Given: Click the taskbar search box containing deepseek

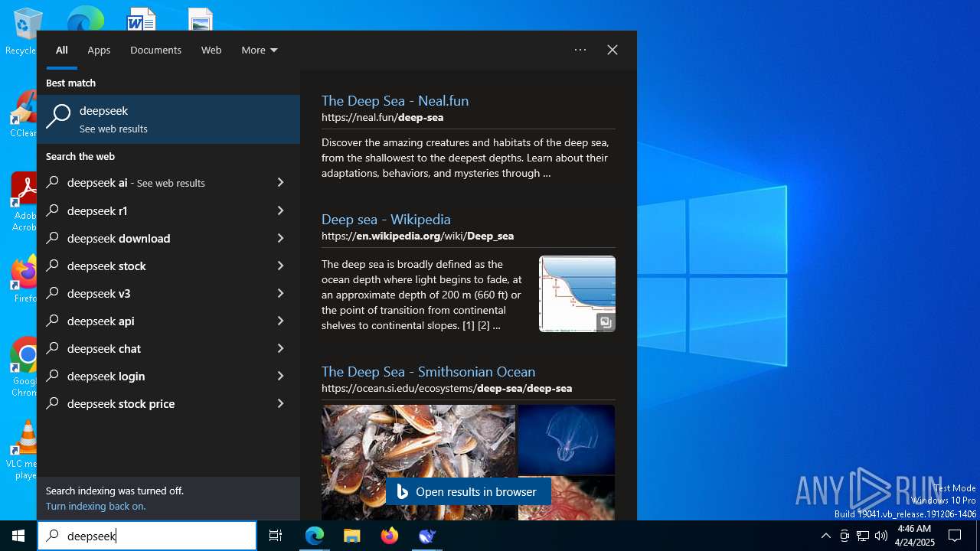Looking at the screenshot, I should tap(147, 536).
